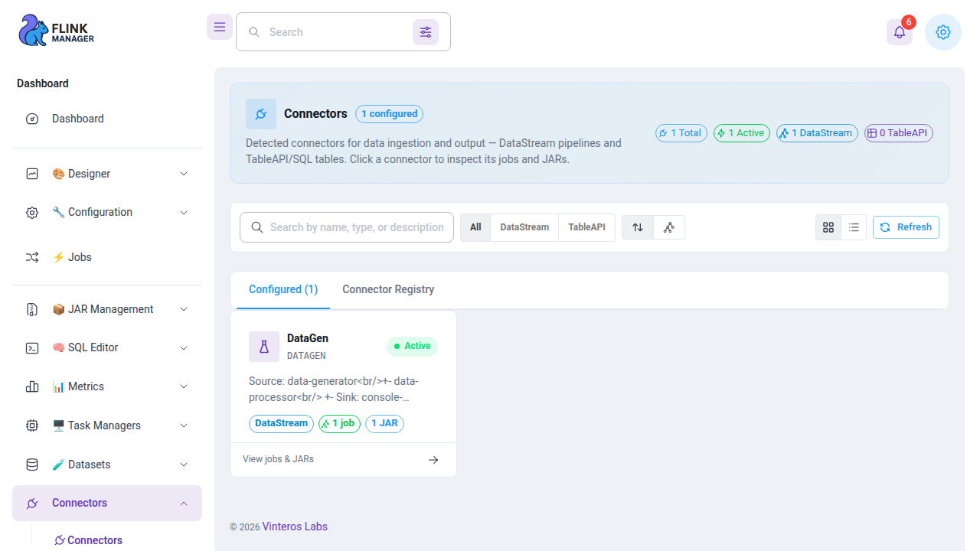
Task: Click the SQL Editor terminal icon
Action: 32,347
